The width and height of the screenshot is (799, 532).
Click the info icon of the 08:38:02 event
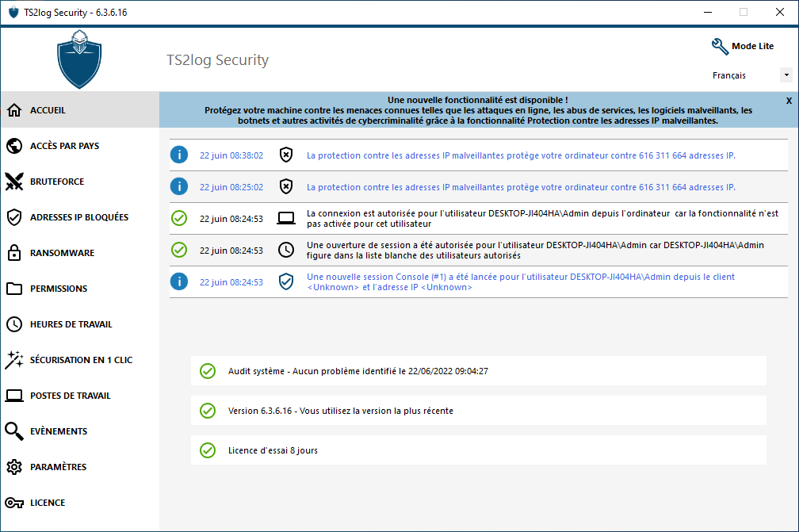(x=179, y=155)
